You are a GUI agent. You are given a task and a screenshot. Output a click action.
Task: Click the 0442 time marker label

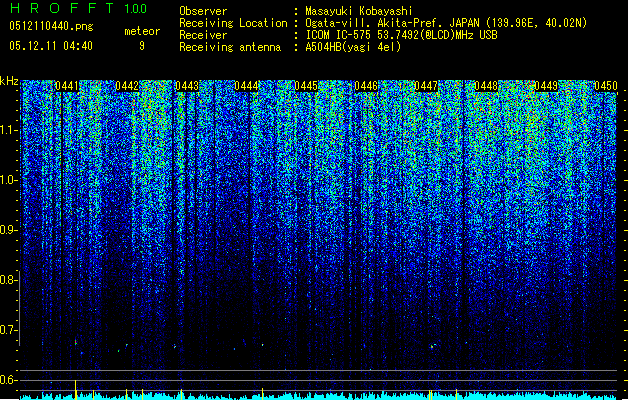127,86
